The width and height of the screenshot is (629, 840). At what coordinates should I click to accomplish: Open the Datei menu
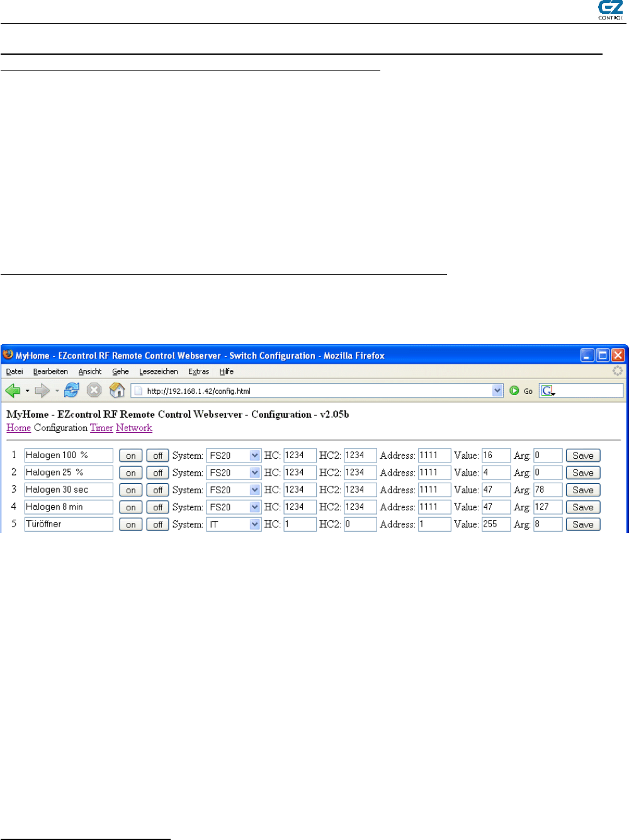tap(14, 372)
